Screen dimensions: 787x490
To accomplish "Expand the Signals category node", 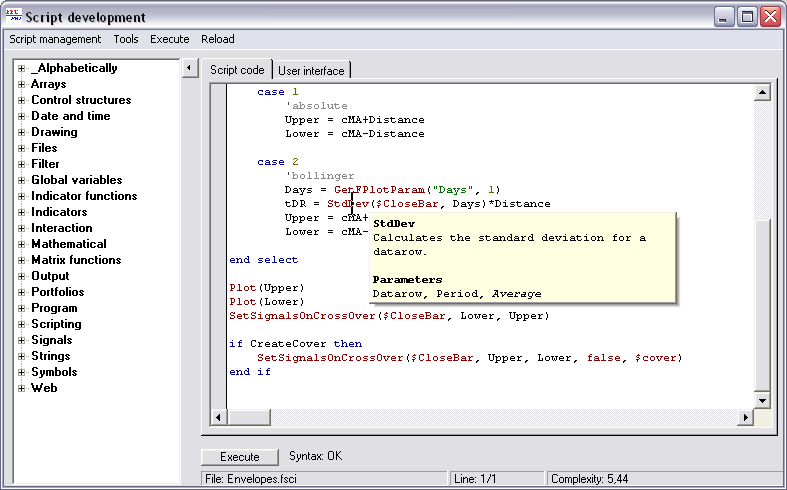I will click(21, 340).
